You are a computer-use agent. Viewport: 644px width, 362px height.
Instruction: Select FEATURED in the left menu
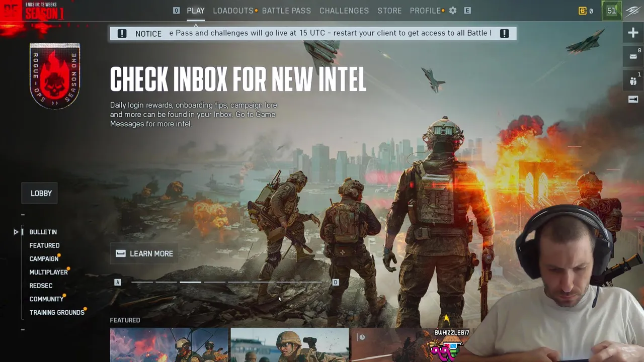click(44, 245)
